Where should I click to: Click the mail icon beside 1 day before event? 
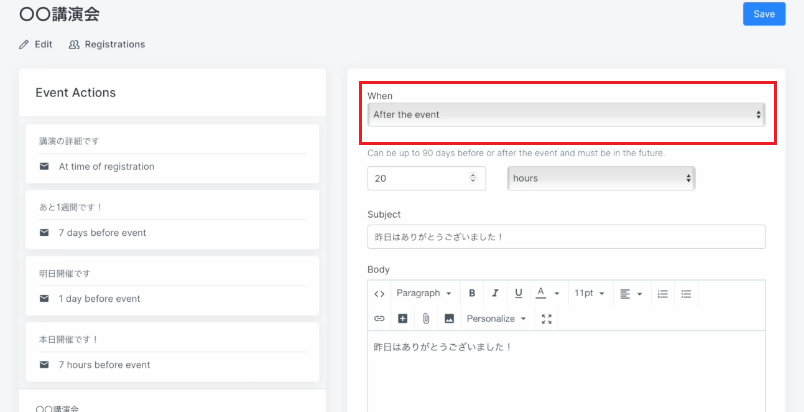(45, 299)
